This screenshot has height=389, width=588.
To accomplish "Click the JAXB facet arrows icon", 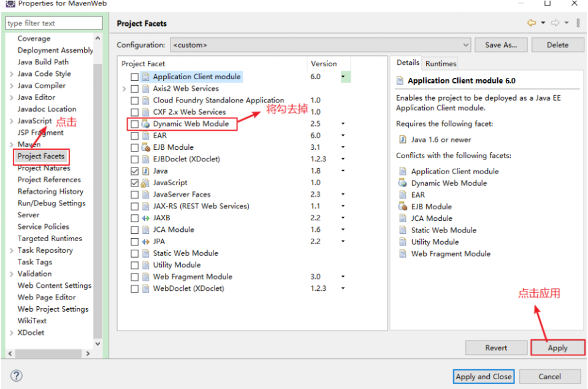I will click(x=145, y=218).
